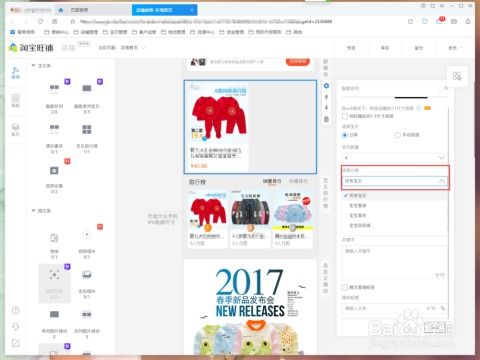Collapse the red-outlined category dropdown
This screenshot has height=360, width=480.
[x=395, y=181]
